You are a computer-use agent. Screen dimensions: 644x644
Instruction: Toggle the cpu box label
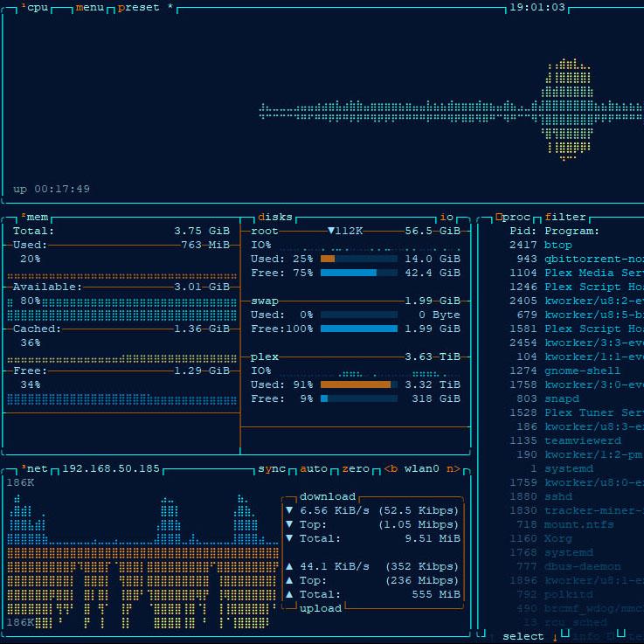click(x=35, y=7)
